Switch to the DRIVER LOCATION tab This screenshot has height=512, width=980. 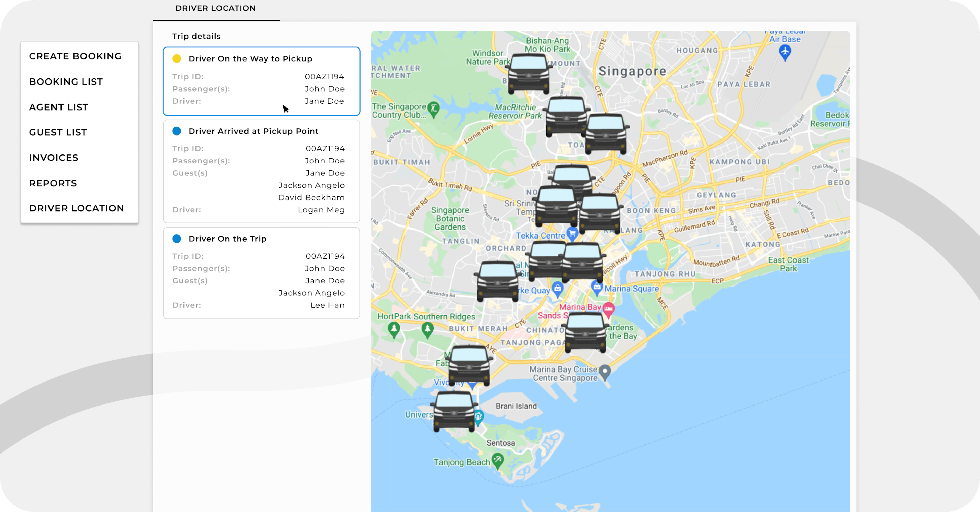coord(215,8)
